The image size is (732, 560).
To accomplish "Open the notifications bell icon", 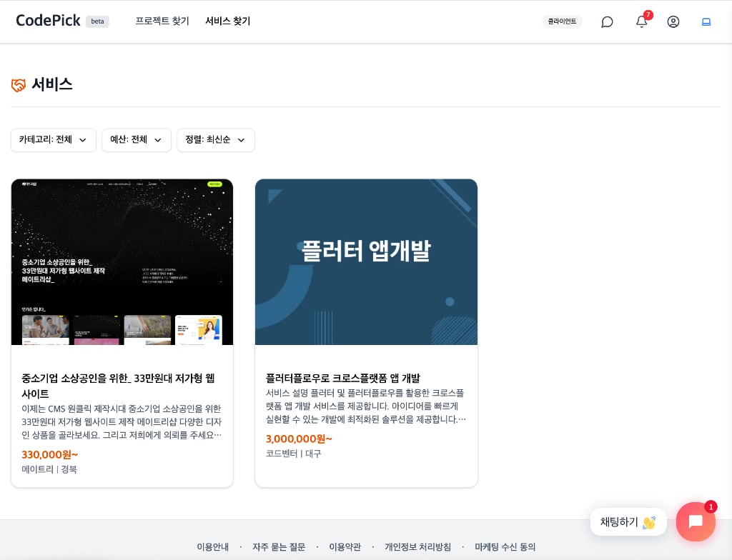I will point(641,21).
